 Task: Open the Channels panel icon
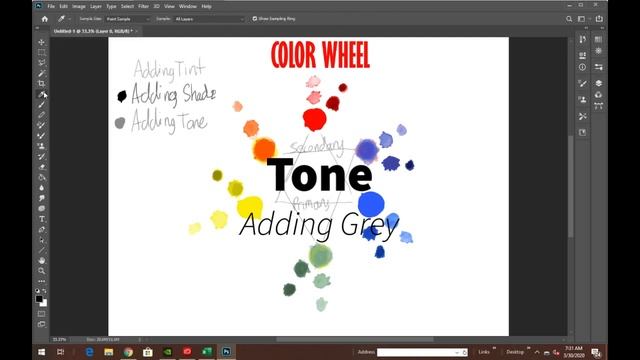(598, 95)
